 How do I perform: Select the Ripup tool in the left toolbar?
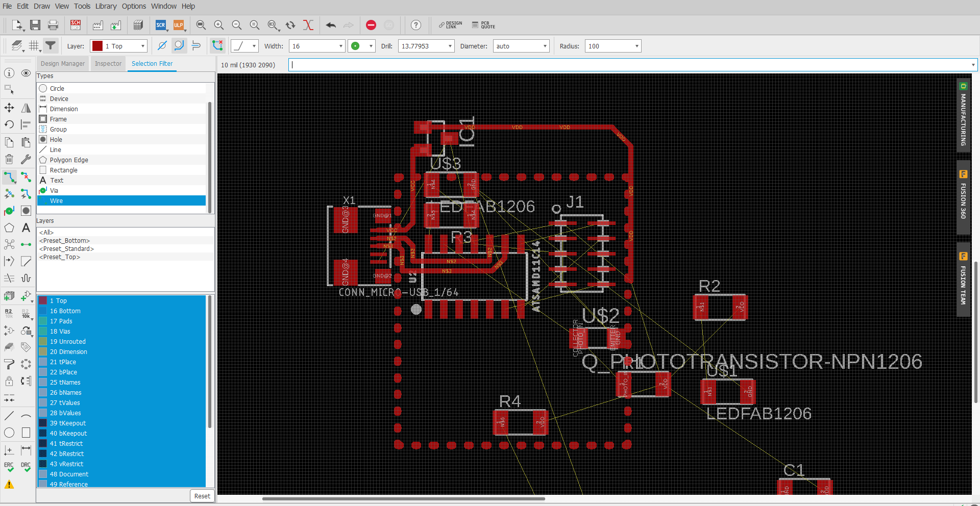coord(26,177)
